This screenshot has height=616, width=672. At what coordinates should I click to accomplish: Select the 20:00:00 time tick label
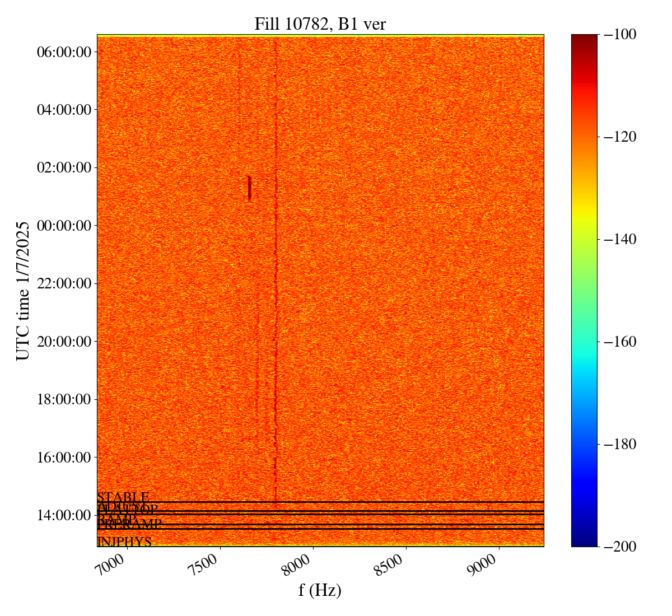tap(64, 342)
